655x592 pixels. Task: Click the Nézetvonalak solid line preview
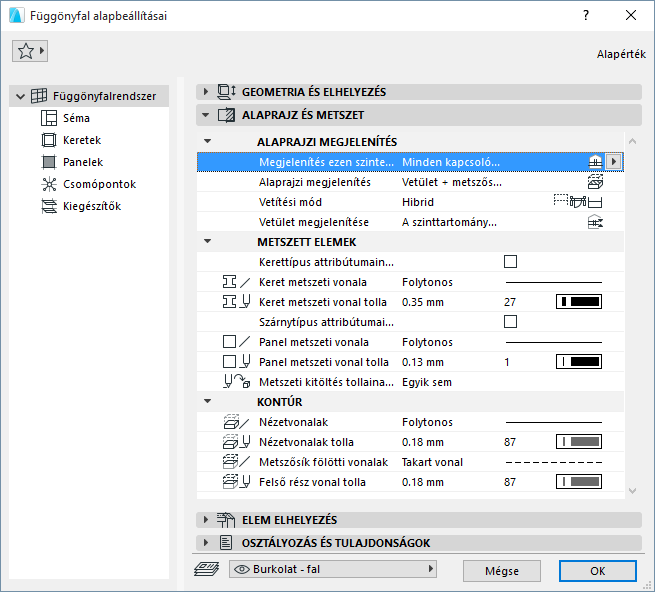pyautogui.click(x=553, y=422)
